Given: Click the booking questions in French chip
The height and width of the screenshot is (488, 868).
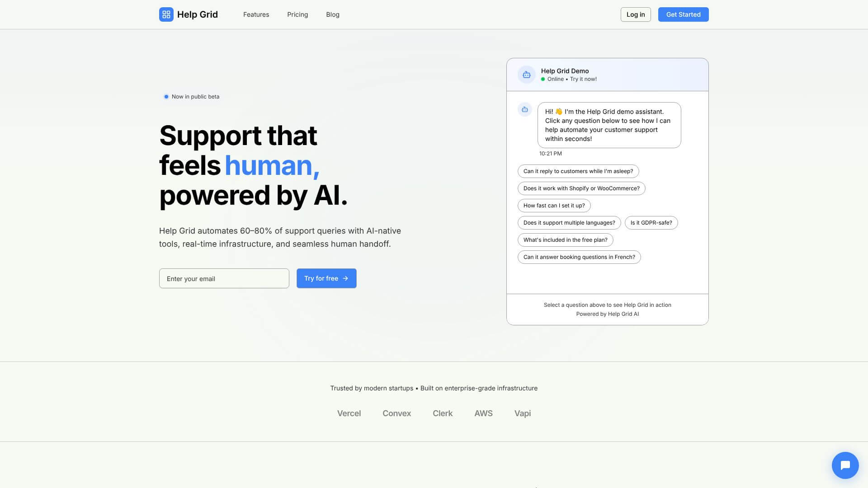Looking at the screenshot, I should [x=579, y=257].
